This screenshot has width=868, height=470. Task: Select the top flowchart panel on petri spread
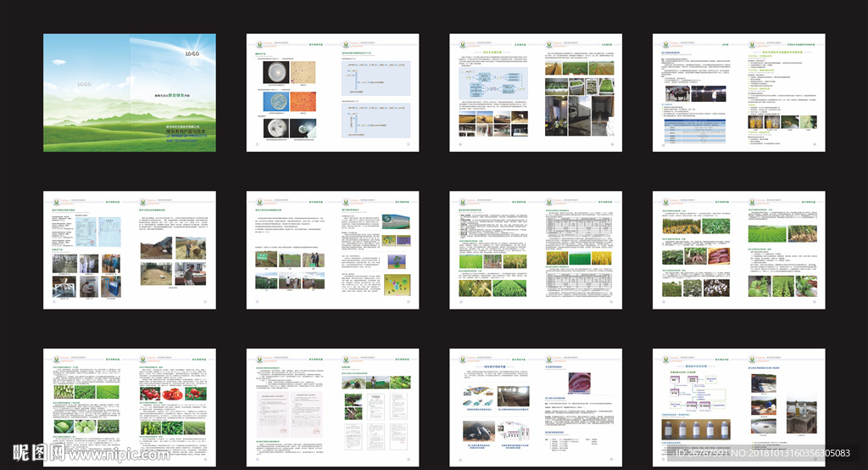pyautogui.click(x=376, y=77)
